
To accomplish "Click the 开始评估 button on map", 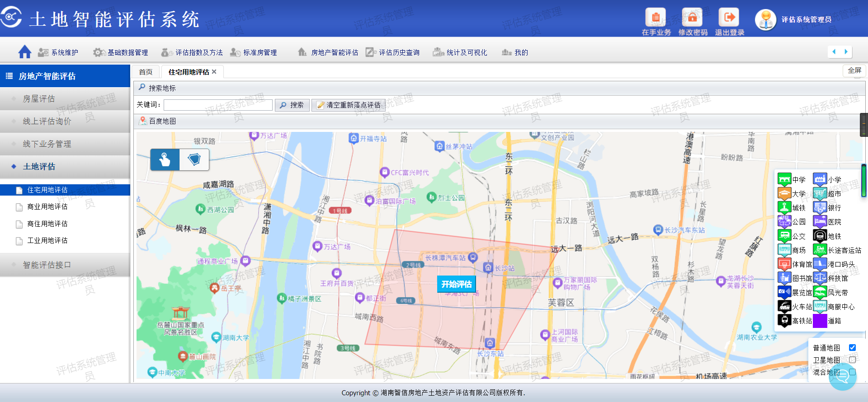I will (457, 284).
